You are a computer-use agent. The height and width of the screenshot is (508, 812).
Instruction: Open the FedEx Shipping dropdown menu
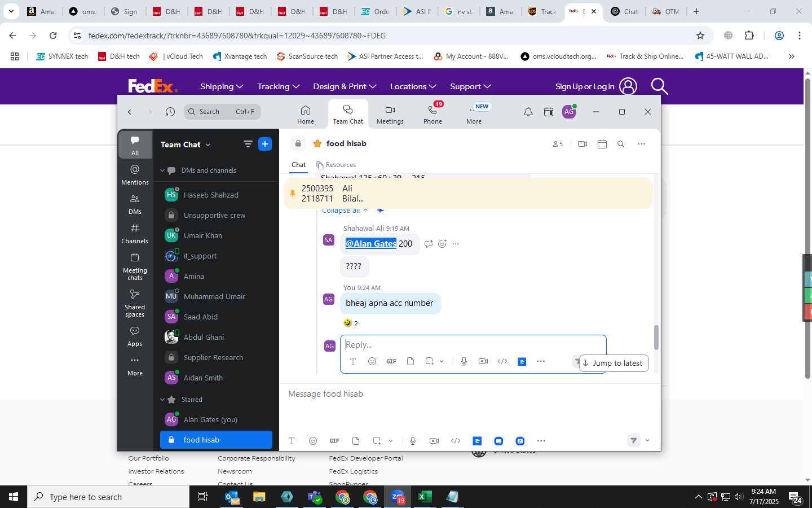[x=222, y=86]
